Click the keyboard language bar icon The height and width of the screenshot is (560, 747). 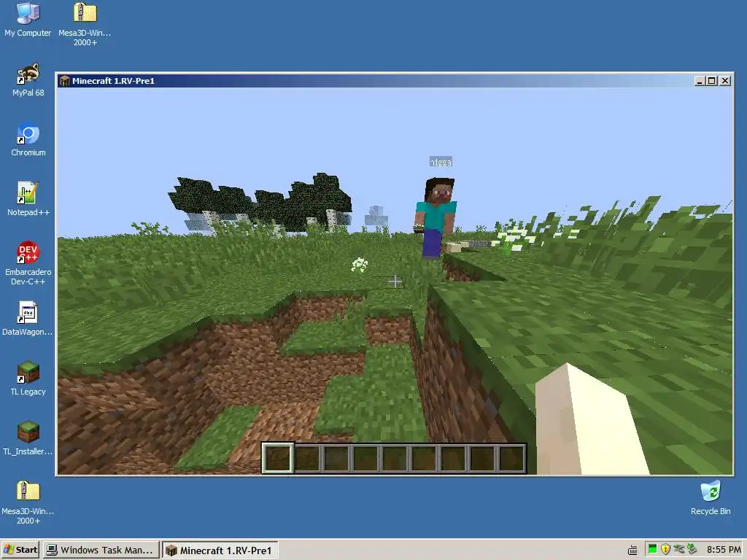click(x=632, y=550)
